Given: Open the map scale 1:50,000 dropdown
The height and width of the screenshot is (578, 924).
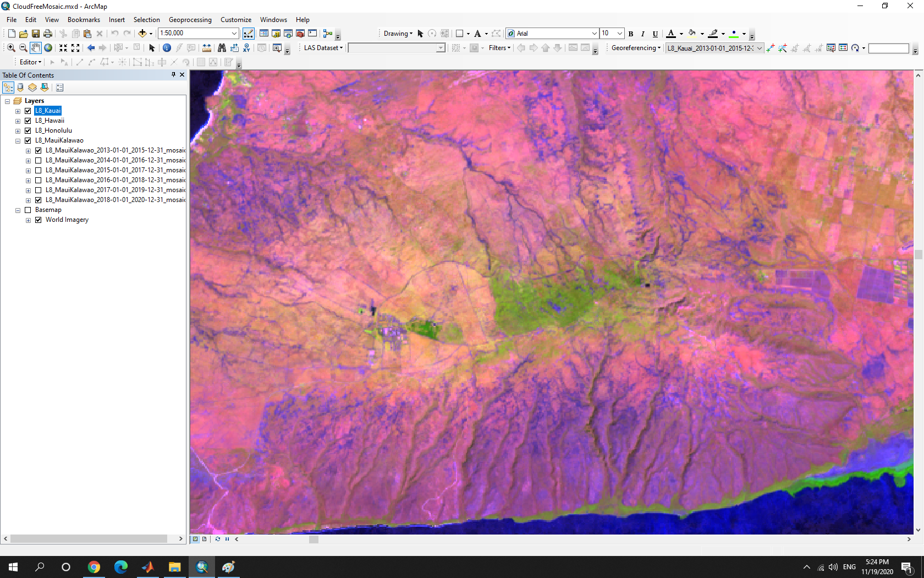Looking at the screenshot, I should pos(234,34).
